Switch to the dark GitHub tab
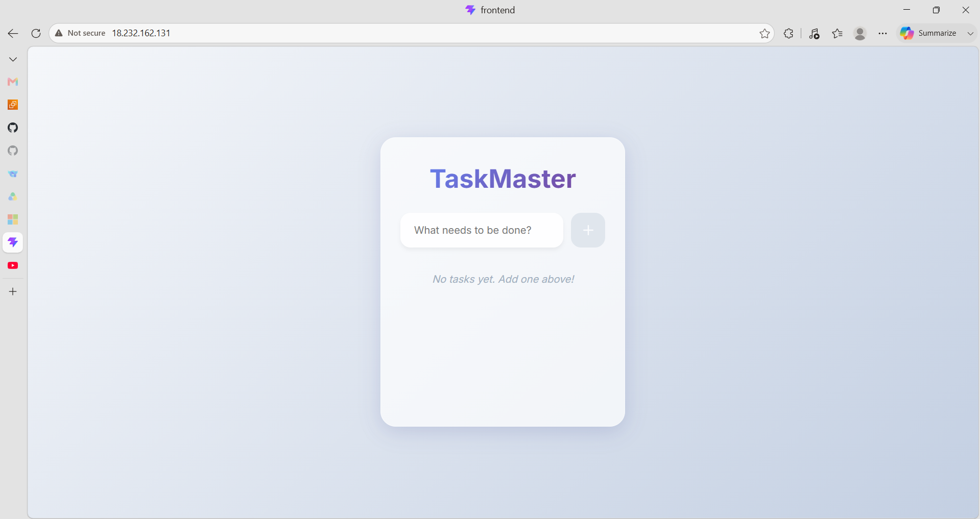The width and height of the screenshot is (980, 519). (x=13, y=128)
